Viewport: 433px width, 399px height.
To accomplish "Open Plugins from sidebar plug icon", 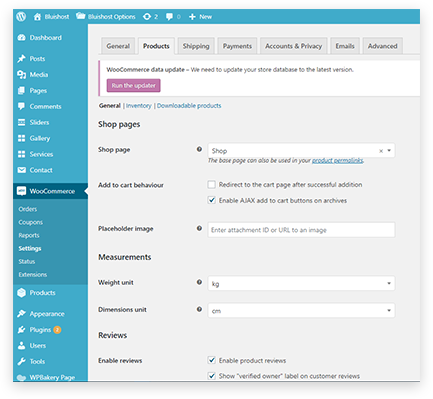I will click(21, 330).
